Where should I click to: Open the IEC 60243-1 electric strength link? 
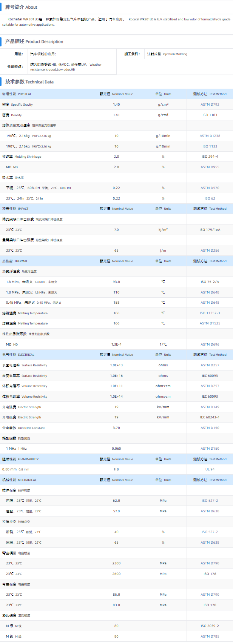click(x=210, y=417)
